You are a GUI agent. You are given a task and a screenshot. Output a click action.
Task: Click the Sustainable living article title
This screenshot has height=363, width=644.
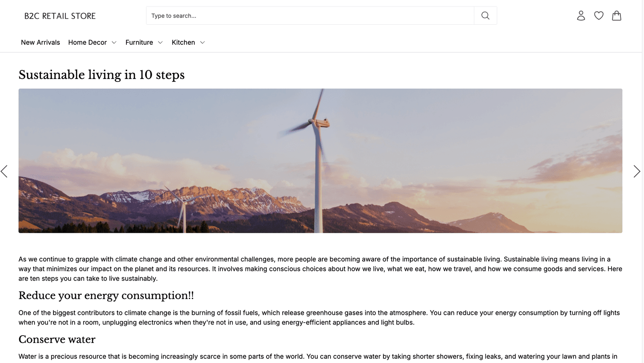tap(101, 75)
